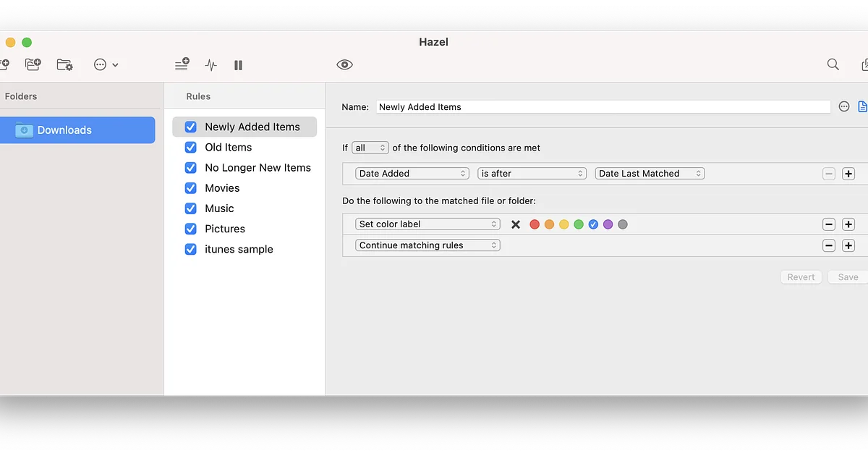Toggle the Music rule checkbox
This screenshot has width=868, height=456.
[191, 208]
